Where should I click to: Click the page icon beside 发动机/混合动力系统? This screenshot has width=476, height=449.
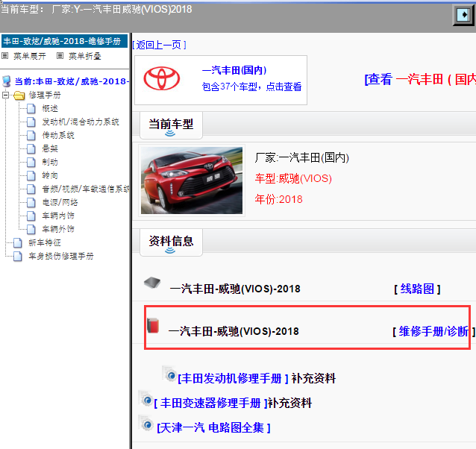tap(31, 122)
